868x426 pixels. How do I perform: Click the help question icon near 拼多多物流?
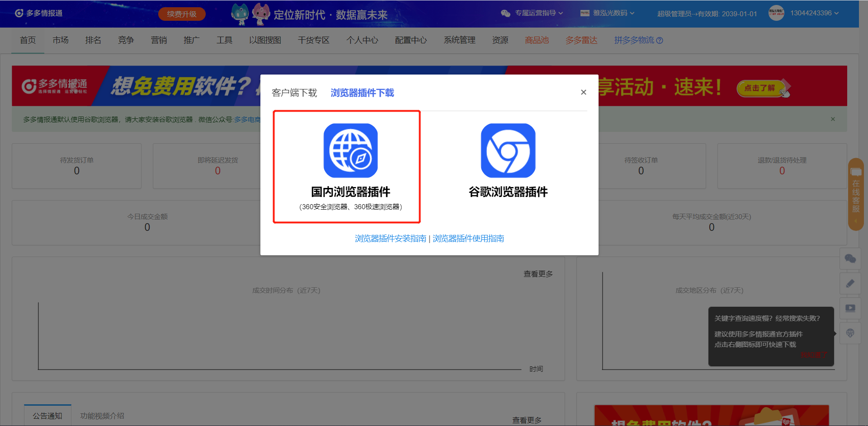[660, 41]
